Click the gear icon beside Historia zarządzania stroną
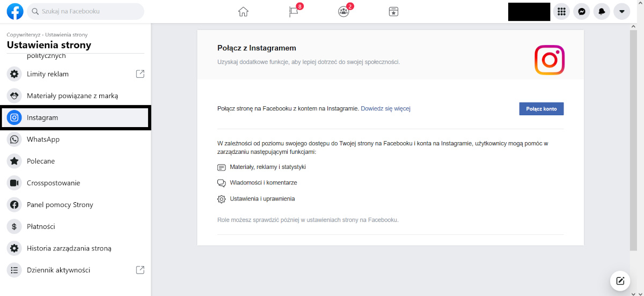 [x=14, y=248]
